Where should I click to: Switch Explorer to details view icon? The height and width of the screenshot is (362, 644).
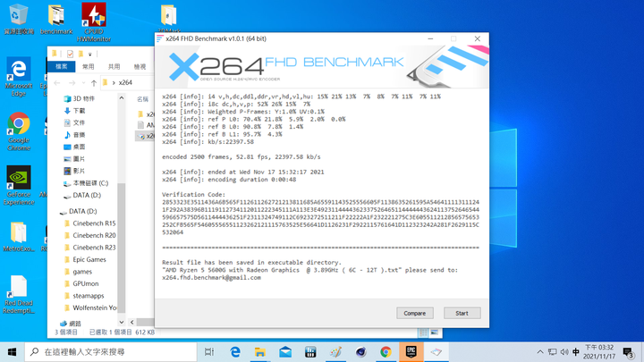pyautogui.click(x=423, y=333)
